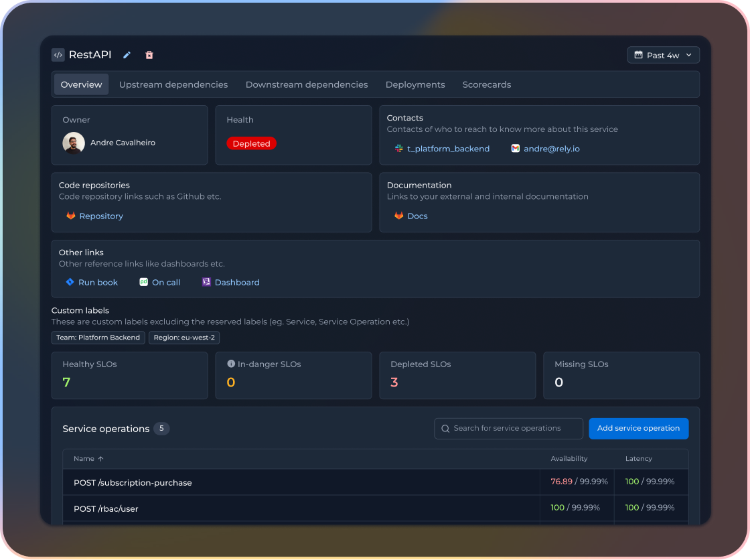Open the Repository link
Viewport: 750px width, 560px height.
[101, 216]
